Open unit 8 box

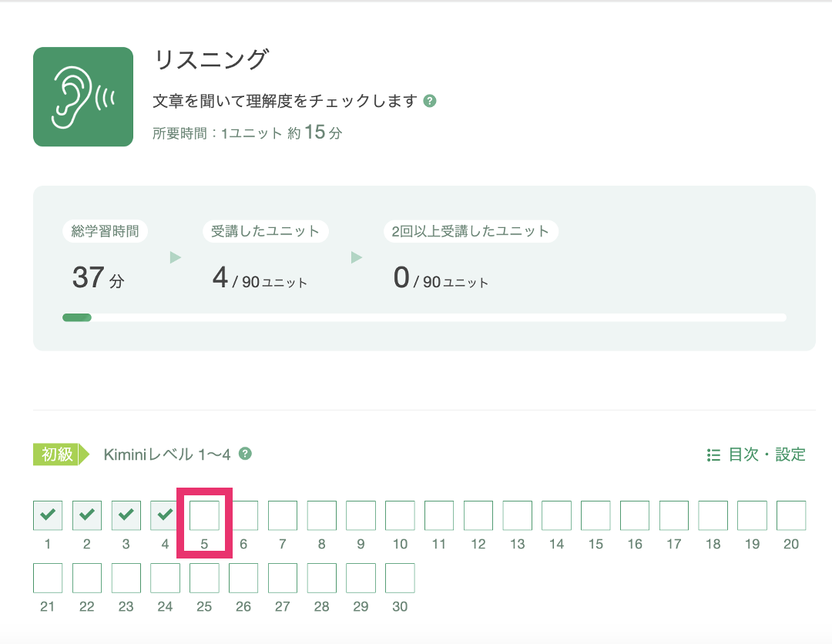click(x=322, y=515)
